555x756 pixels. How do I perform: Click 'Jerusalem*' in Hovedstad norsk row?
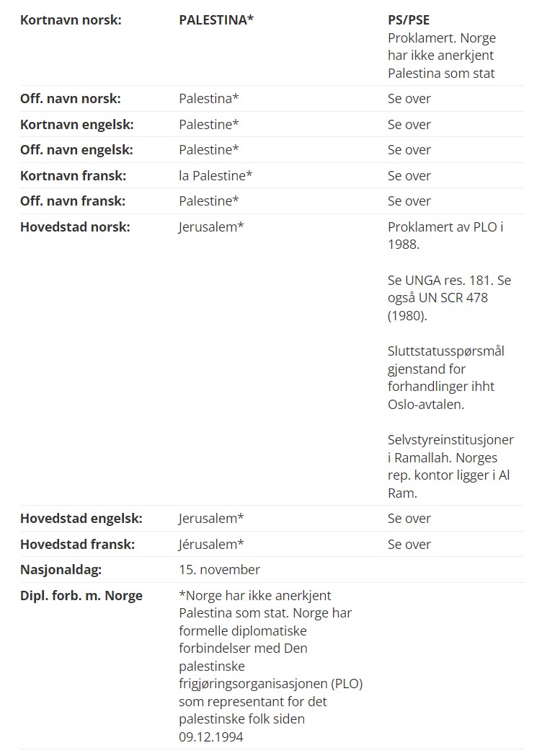pos(211,227)
